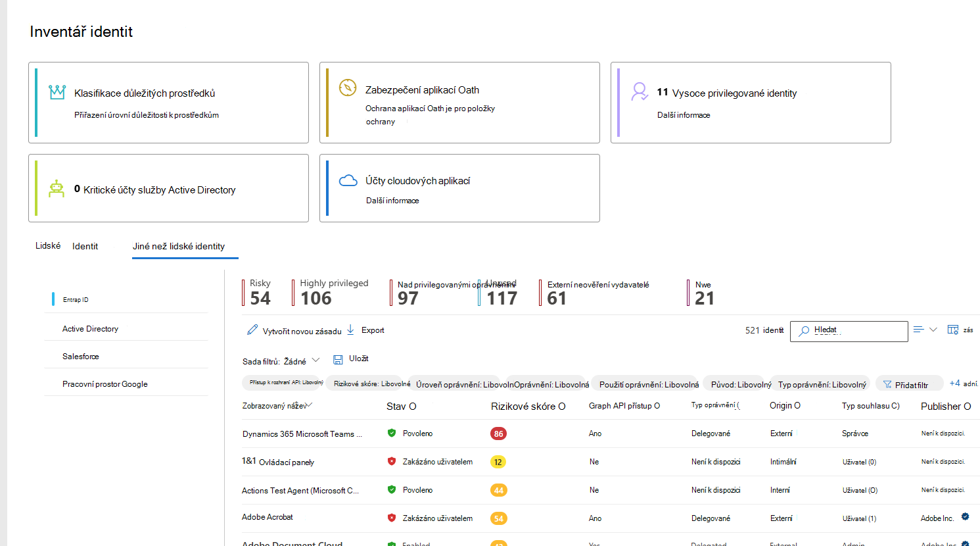
Task: Sort by the Rizikové skóre column header
Action: coord(528,406)
